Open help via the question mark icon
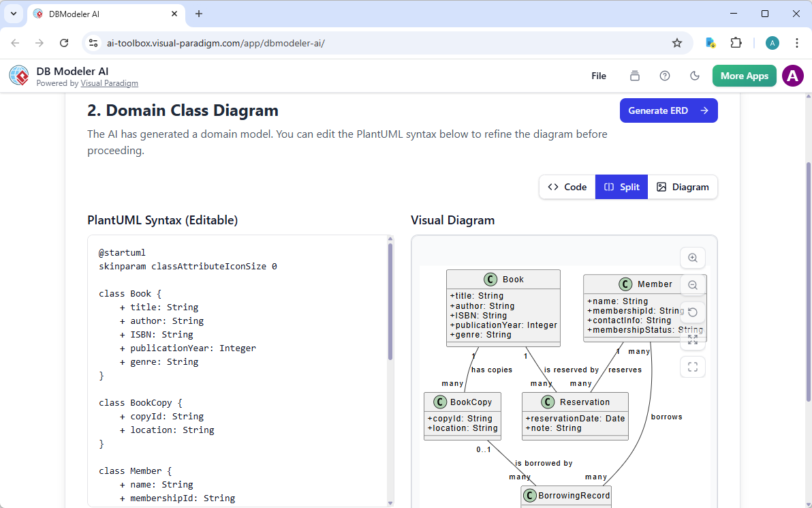The height and width of the screenshot is (508, 812). pos(665,76)
